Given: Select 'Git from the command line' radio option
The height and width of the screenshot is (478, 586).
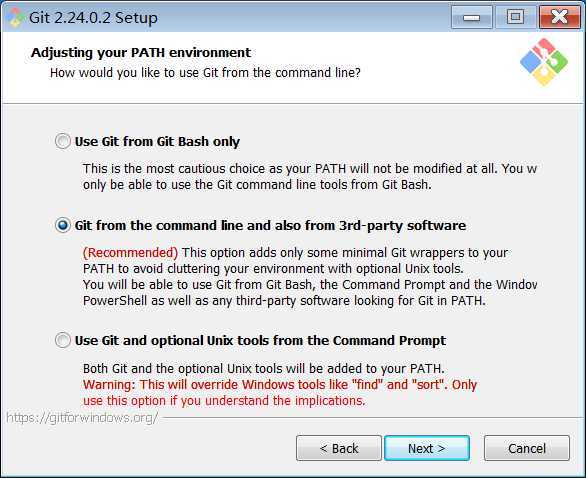Looking at the screenshot, I should pyautogui.click(x=62, y=225).
